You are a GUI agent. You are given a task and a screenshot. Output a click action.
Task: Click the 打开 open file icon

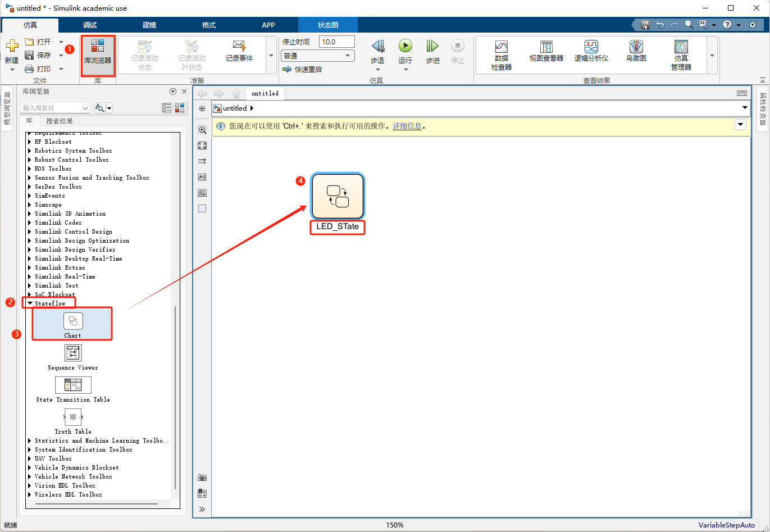point(30,42)
